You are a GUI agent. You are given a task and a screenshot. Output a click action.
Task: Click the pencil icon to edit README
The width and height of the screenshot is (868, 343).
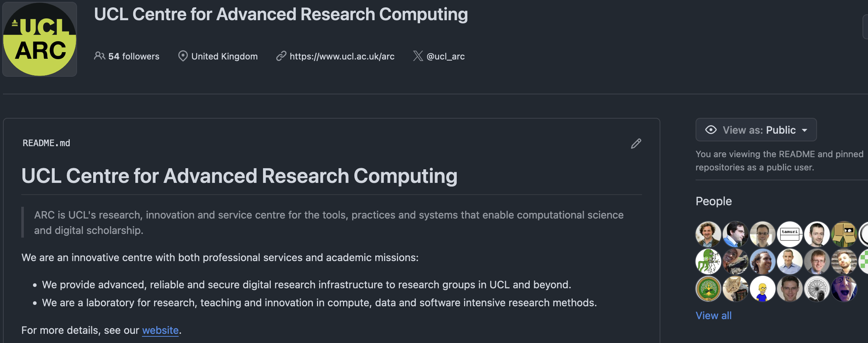coord(636,144)
